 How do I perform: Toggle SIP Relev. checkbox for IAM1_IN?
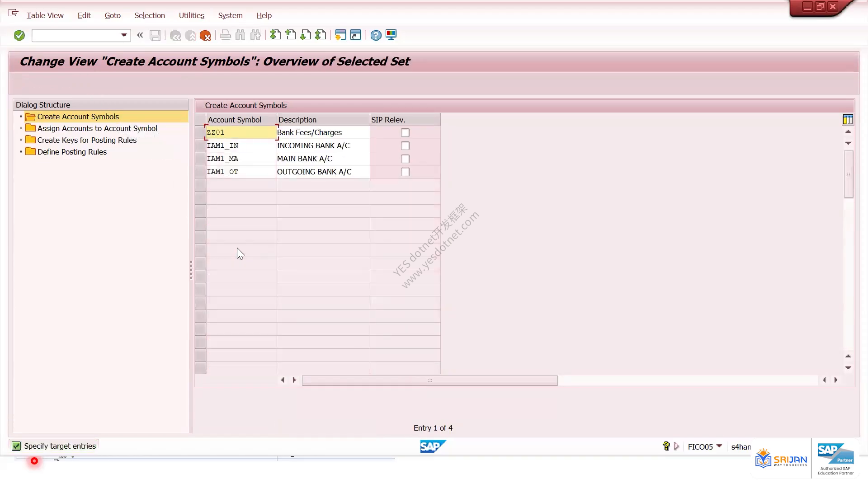pos(405,146)
